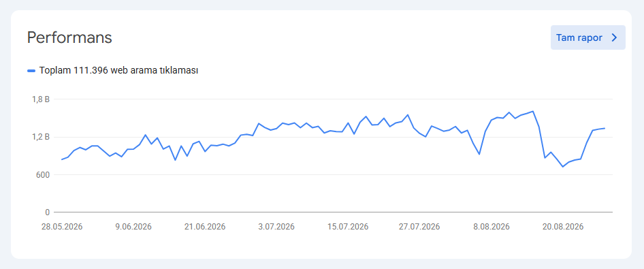Viewport: 644px width, 269px height.
Task: Click the lowest dip of the line in late August
Action: pos(563,167)
